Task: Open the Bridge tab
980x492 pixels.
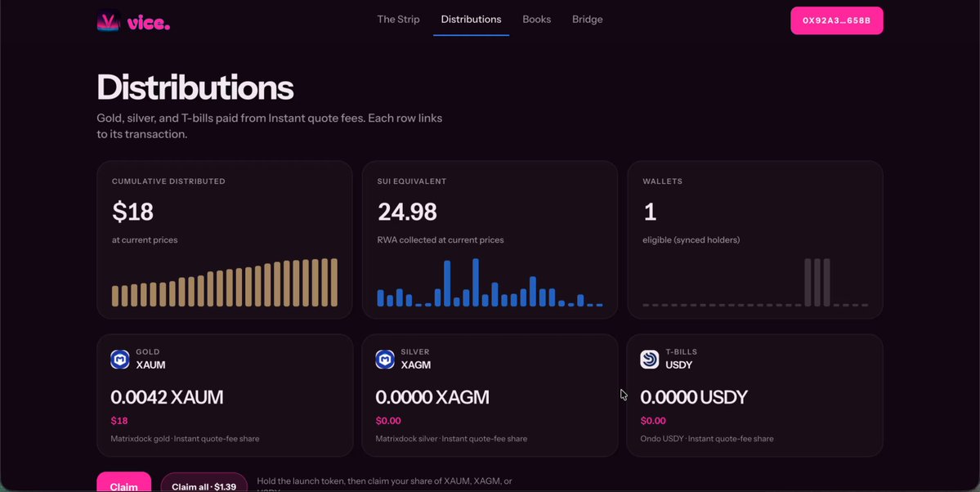Action: (588, 20)
